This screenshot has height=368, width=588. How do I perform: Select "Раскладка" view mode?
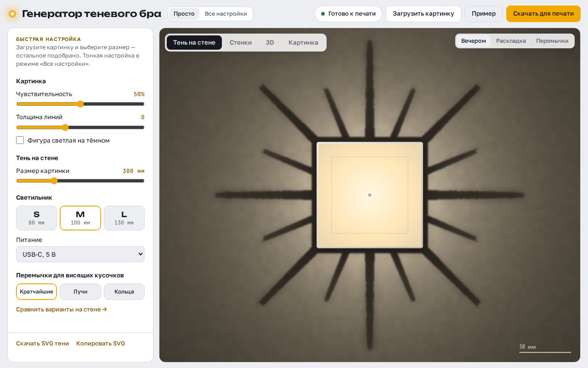point(511,41)
